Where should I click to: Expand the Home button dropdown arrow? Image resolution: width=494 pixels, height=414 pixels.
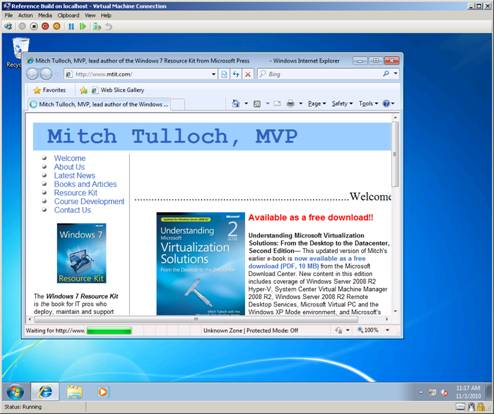pyautogui.click(x=246, y=104)
